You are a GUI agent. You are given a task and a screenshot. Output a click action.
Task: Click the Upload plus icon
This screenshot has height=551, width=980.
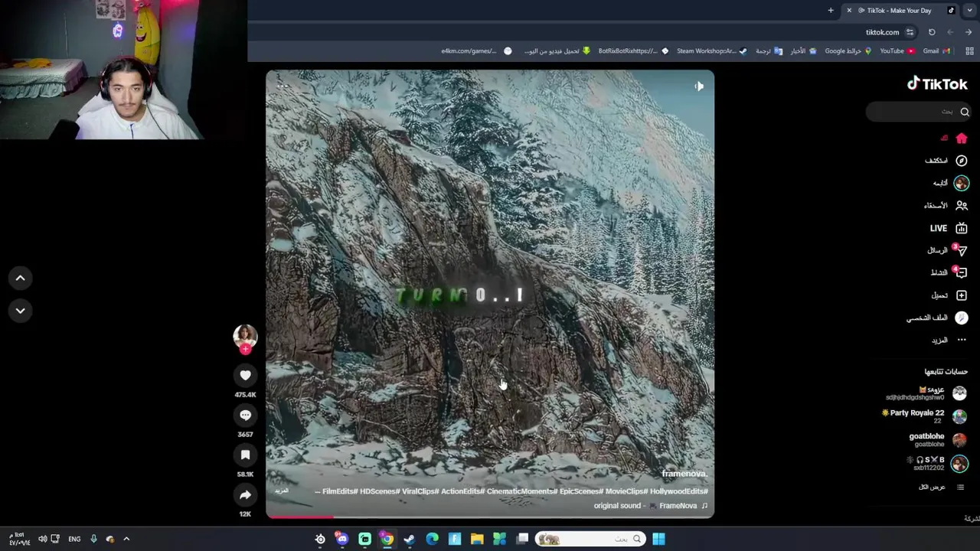pyautogui.click(x=962, y=295)
